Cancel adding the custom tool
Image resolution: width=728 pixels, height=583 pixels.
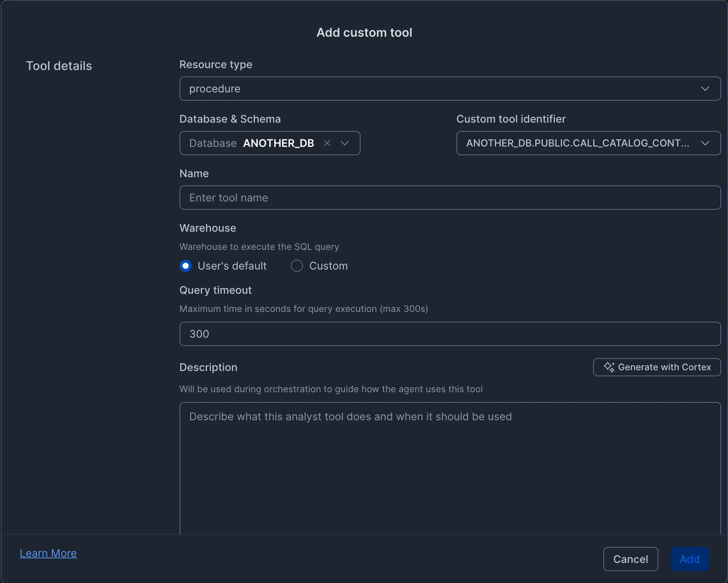[630, 559]
